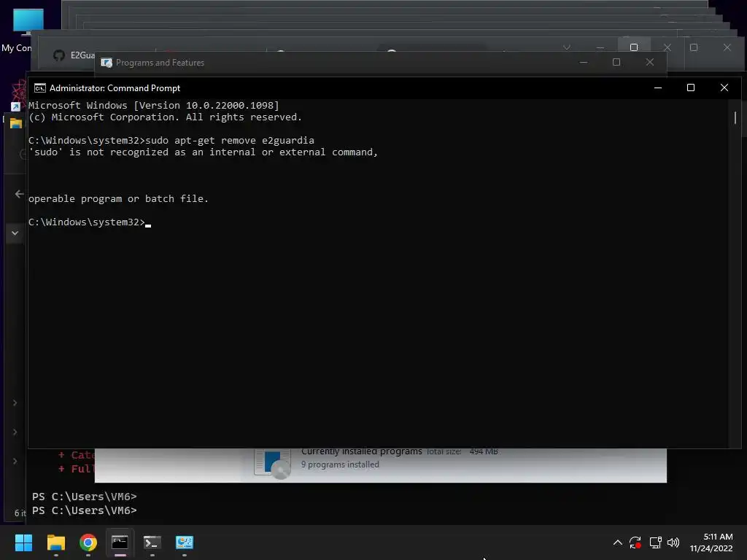
Task: Click the desktop shortcut icon below My Computer
Action: click(x=17, y=94)
